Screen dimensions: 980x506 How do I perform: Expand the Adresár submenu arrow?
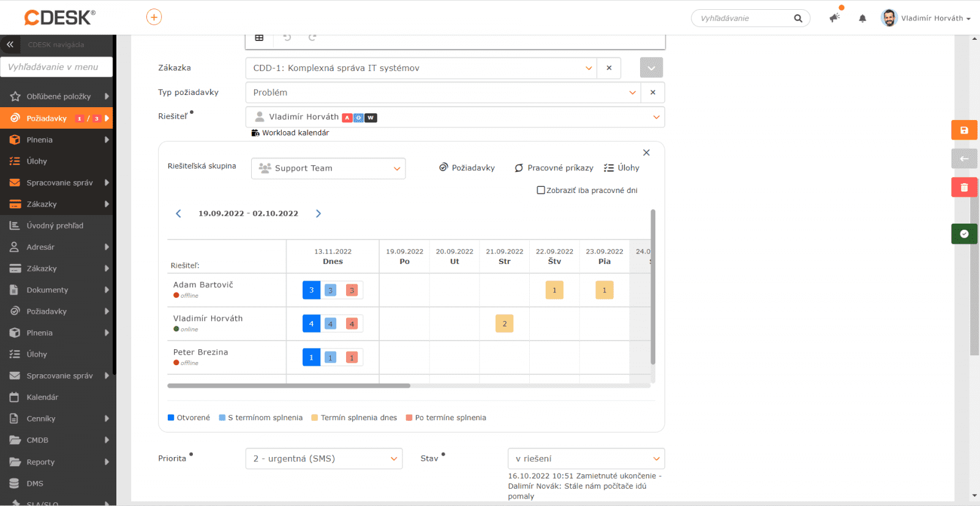(x=107, y=247)
